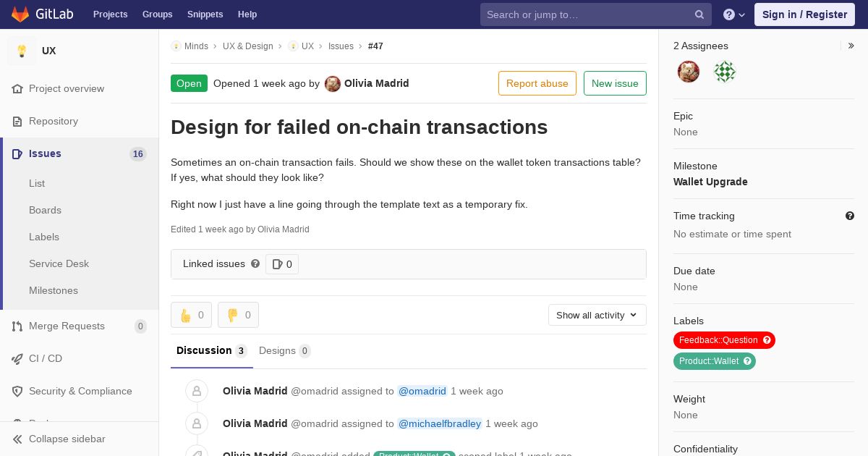
Task: Open the help question mark menu
Action: pyautogui.click(x=734, y=14)
